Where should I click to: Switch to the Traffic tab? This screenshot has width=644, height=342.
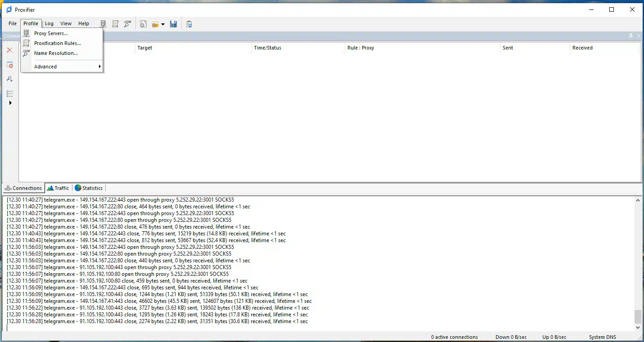(x=59, y=188)
